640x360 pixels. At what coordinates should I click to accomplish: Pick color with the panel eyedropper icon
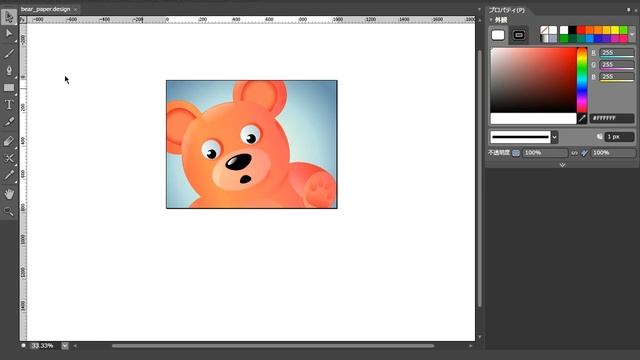(x=582, y=119)
